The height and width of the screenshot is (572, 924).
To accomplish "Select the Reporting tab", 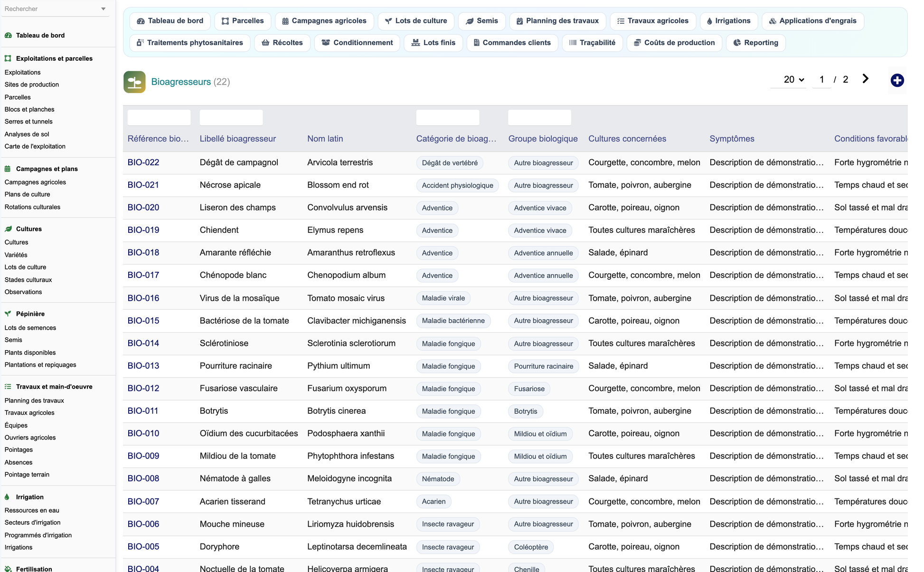I will pos(755,43).
